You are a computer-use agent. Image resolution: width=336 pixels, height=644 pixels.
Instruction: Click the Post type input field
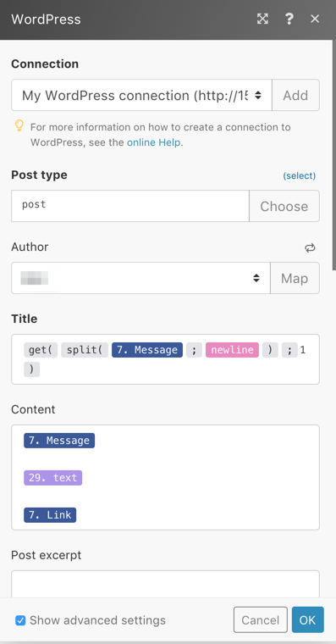click(x=130, y=206)
